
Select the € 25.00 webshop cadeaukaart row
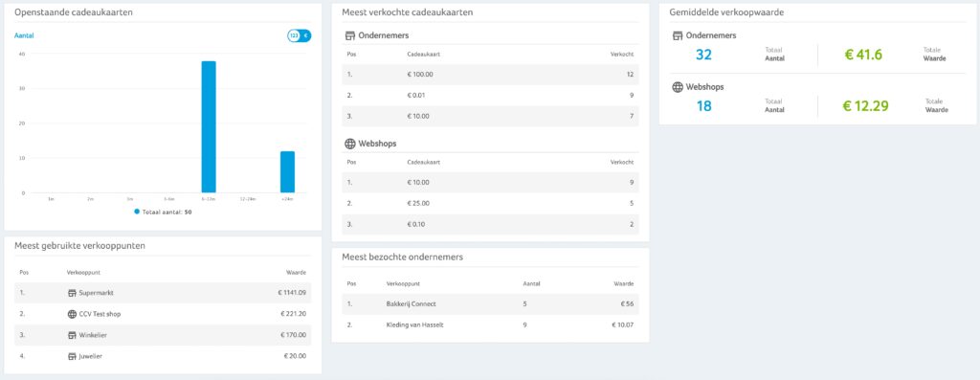tap(491, 203)
